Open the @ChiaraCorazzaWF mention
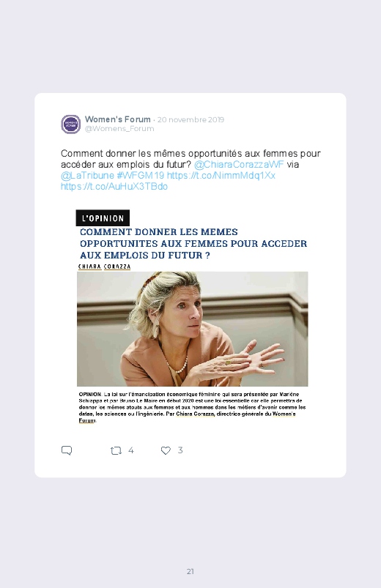Screen dimensions: 381x588 pos(239,164)
